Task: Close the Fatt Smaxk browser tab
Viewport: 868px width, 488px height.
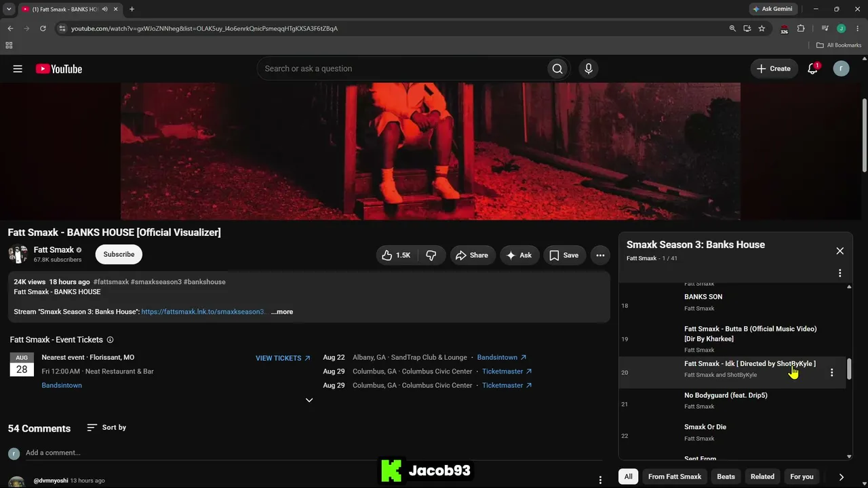Action: coord(116,9)
